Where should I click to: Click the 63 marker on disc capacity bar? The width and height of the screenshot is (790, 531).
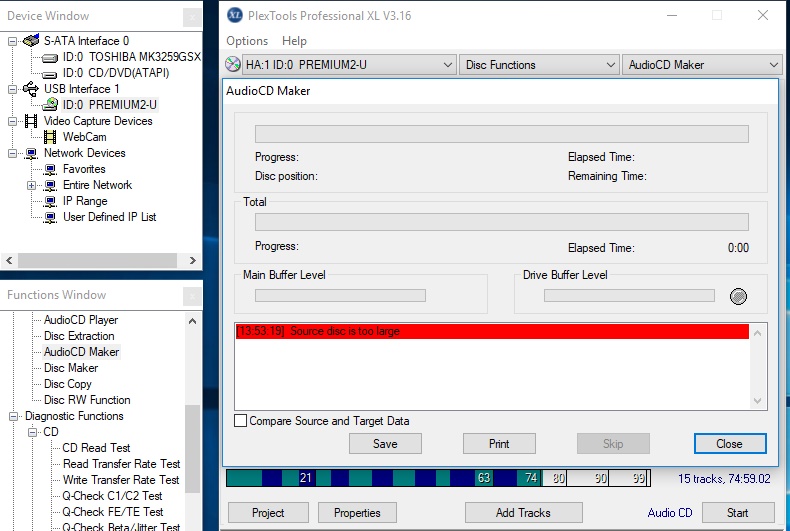point(484,478)
